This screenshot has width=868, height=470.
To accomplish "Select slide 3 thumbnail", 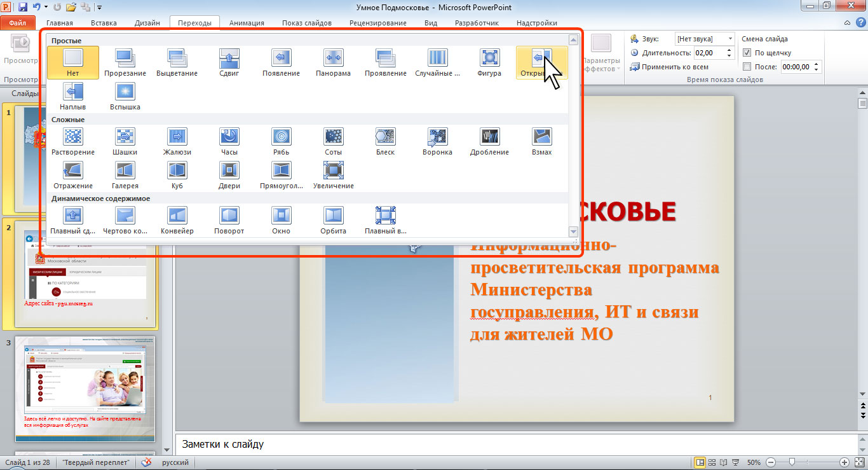I will 85,389.
